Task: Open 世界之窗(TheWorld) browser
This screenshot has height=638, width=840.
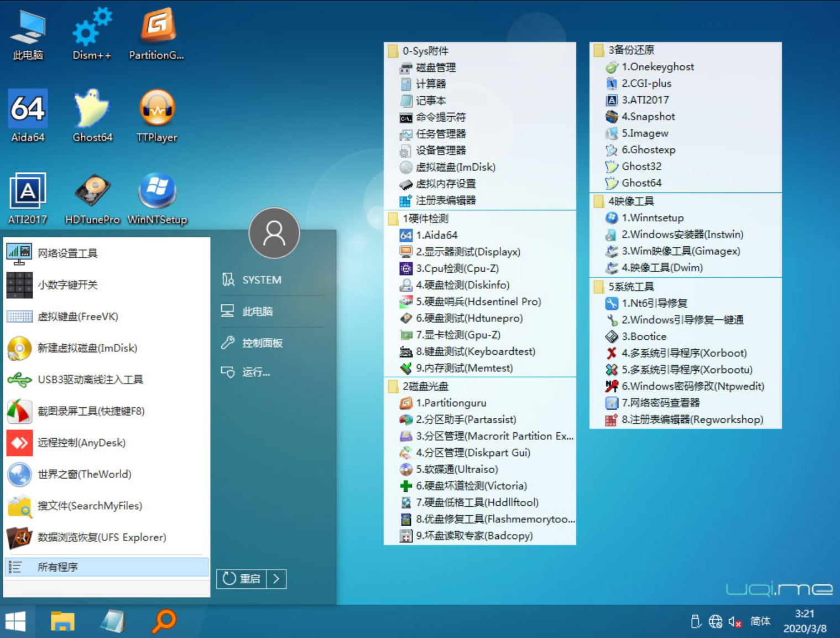Action: [107, 474]
